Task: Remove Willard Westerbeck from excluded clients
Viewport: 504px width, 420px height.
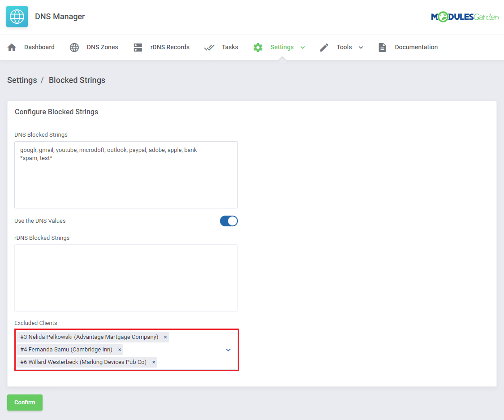Action: (x=154, y=362)
